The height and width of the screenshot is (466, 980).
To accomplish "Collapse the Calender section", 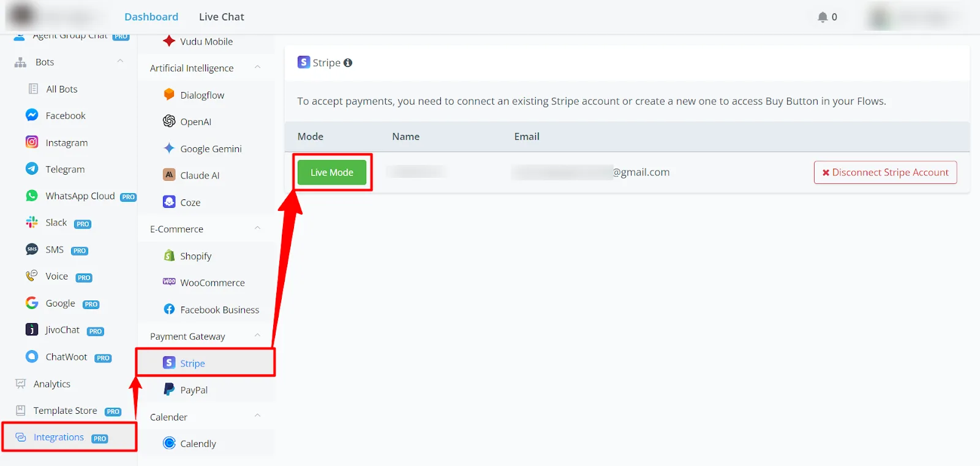I will click(x=257, y=416).
